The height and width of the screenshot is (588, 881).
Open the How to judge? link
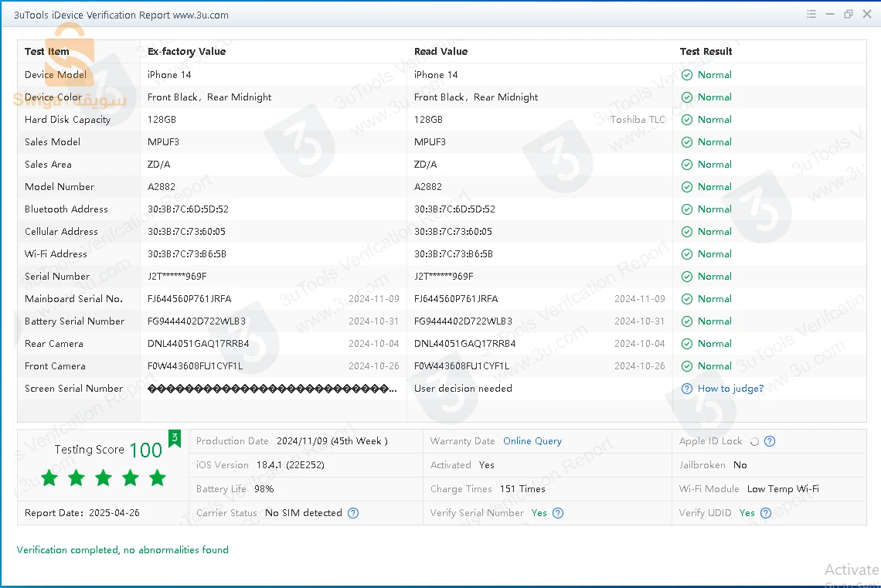pos(730,389)
